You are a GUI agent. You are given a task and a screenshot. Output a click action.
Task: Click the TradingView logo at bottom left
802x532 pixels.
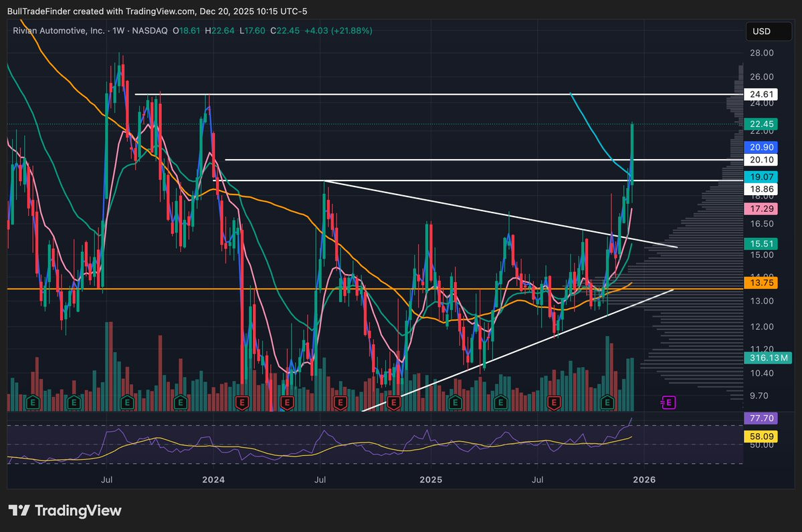coord(65,510)
